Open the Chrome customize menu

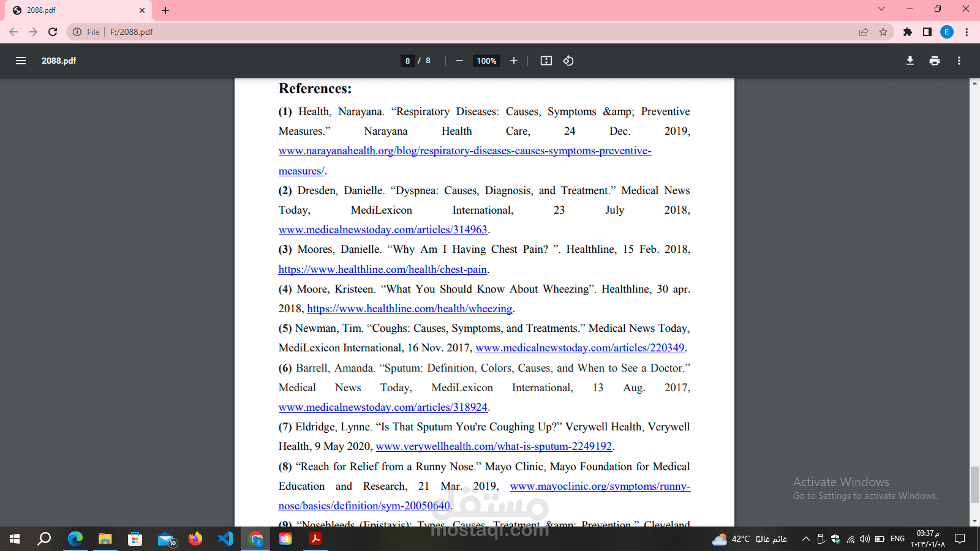pyautogui.click(x=967, y=32)
